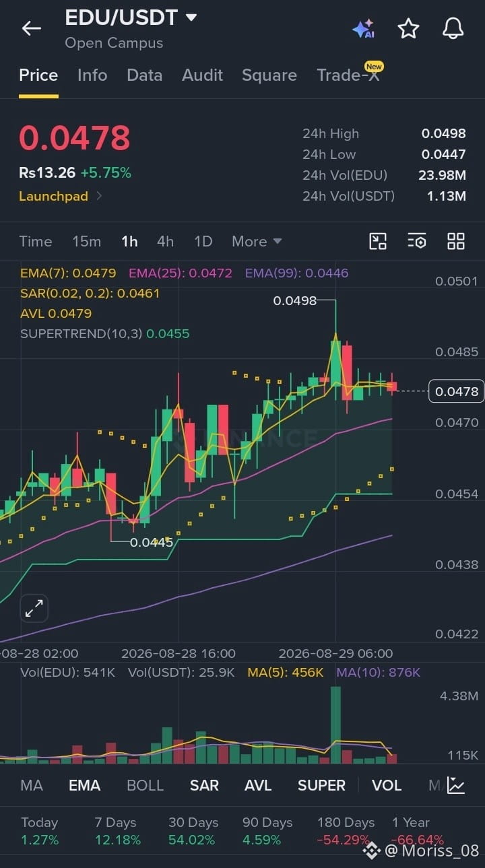This screenshot has width=485, height=868.
Task: Toggle the BOLL indicator
Action: 145,785
